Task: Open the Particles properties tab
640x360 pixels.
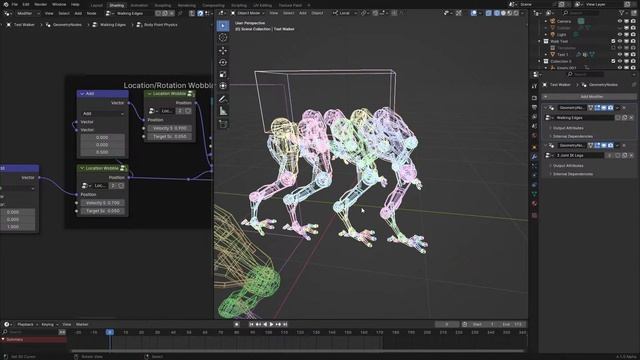Action: tap(534, 166)
